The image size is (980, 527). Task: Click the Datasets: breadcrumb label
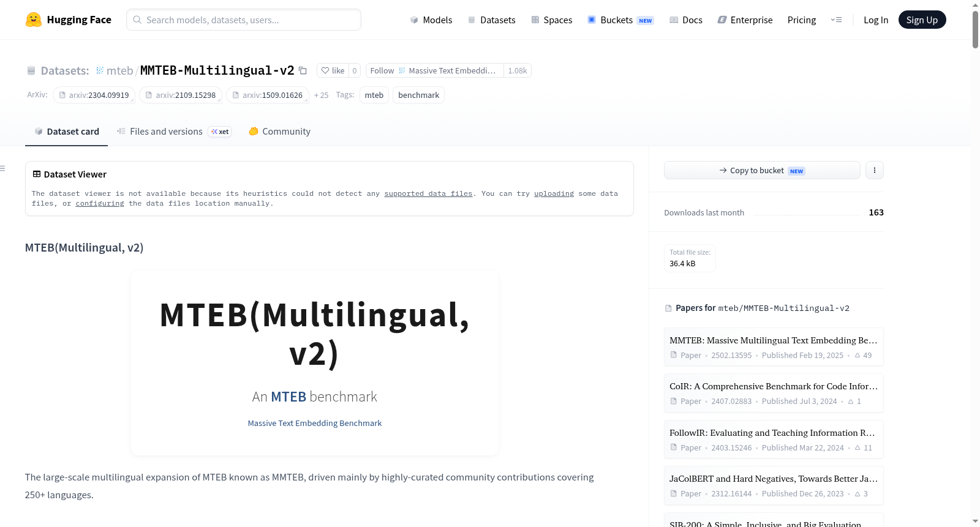[64, 70]
